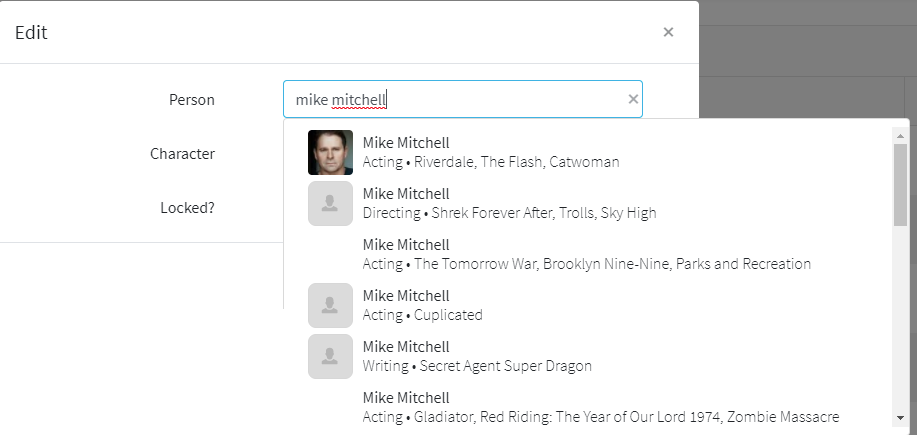Click the dropdown scrollbar thumb

900,185
